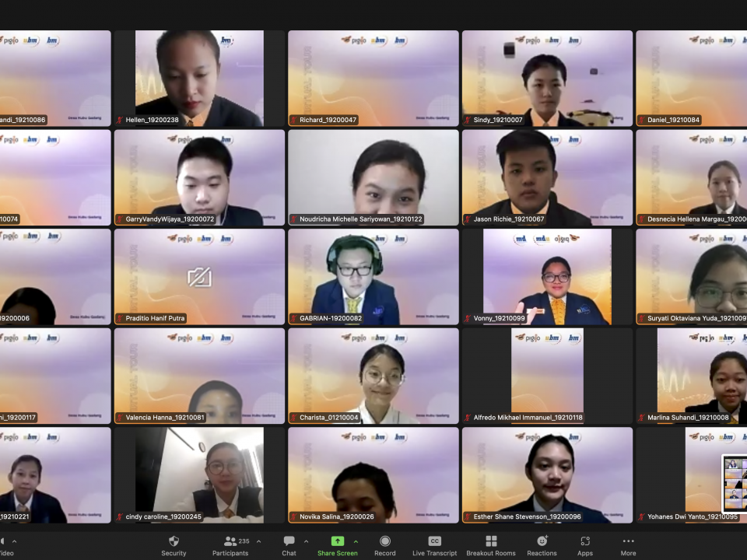Select GarryVandyWijaya_19200072 video tile
747x560 pixels.
[199, 177]
